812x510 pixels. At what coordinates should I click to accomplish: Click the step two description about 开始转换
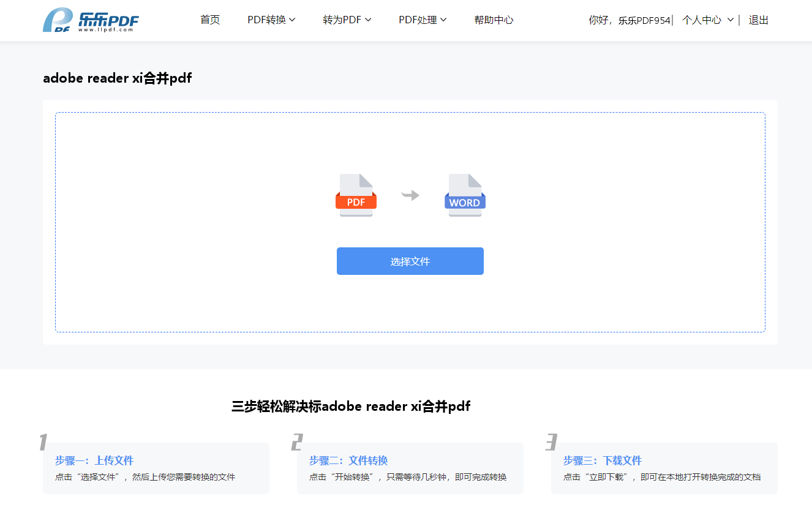tap(408, 477)
